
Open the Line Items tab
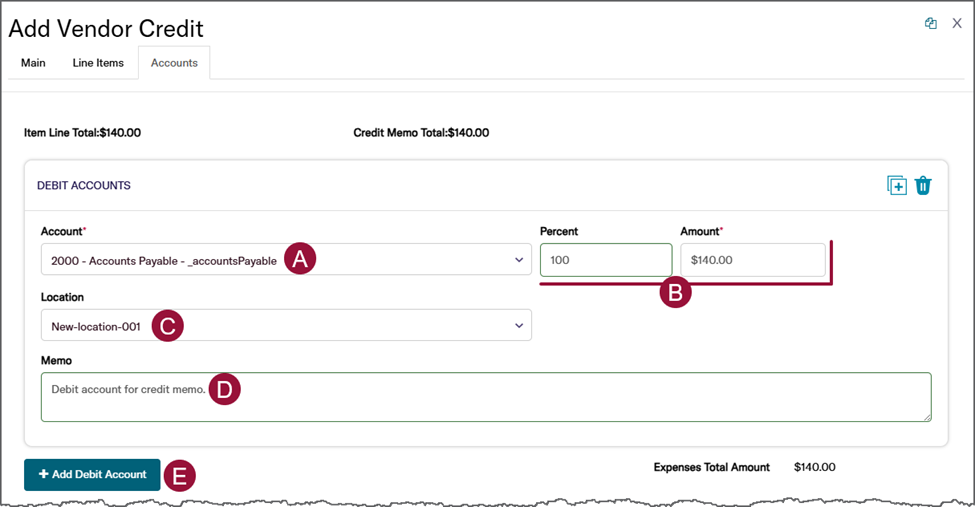98,63
